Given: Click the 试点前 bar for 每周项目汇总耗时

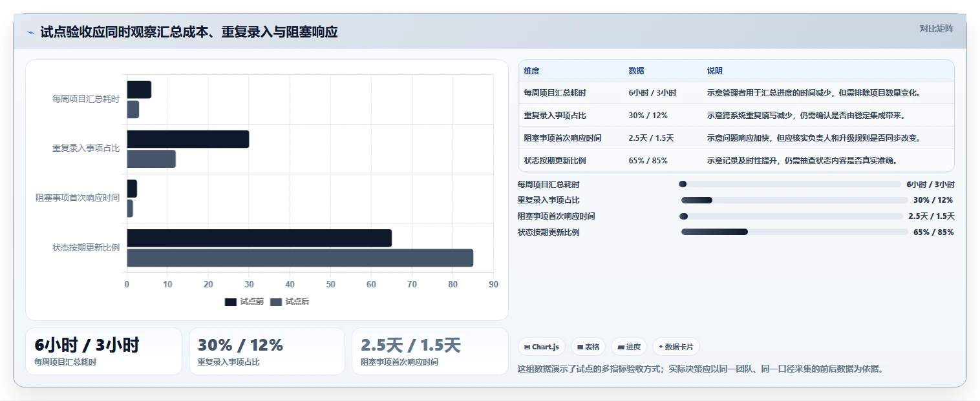Looking at the screenshot, I should (139, 90).
